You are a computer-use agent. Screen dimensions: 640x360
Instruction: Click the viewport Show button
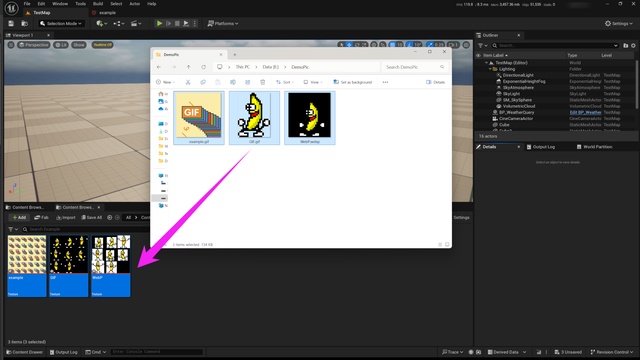(x=79, y=45)
